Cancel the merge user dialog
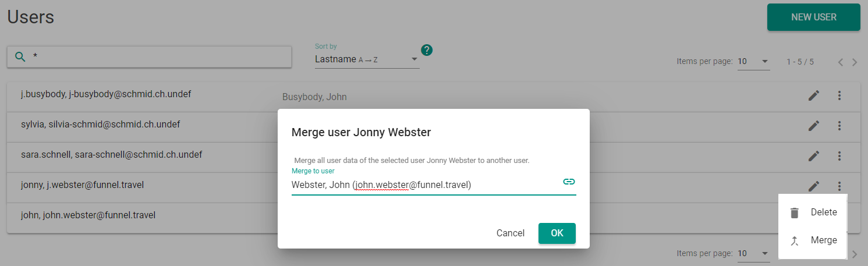Image resolution: width=868 pixels, height=266 pixels. [511, 233]
